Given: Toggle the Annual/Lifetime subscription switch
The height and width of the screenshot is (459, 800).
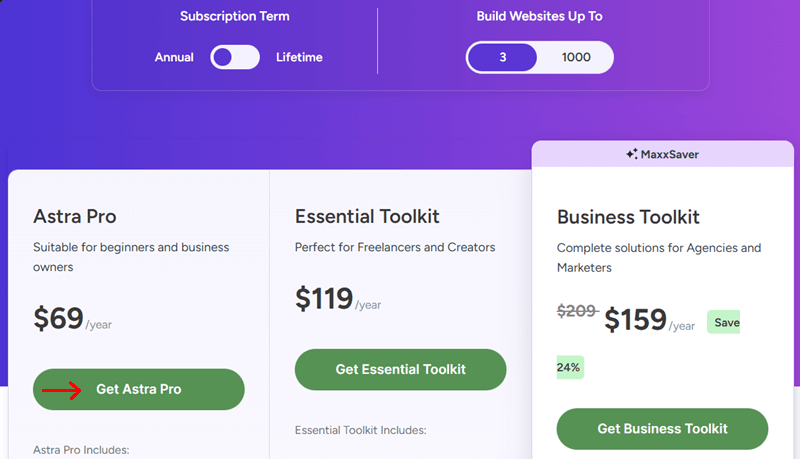Looking at the screenshot, I should 235,57.
